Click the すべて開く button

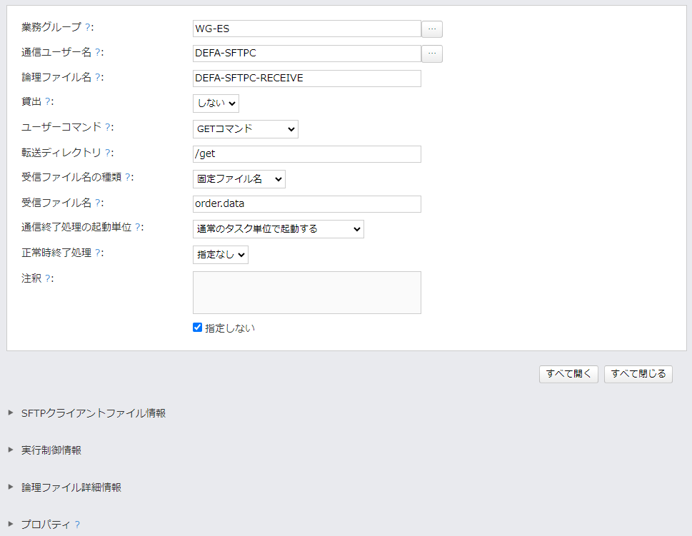568,374
